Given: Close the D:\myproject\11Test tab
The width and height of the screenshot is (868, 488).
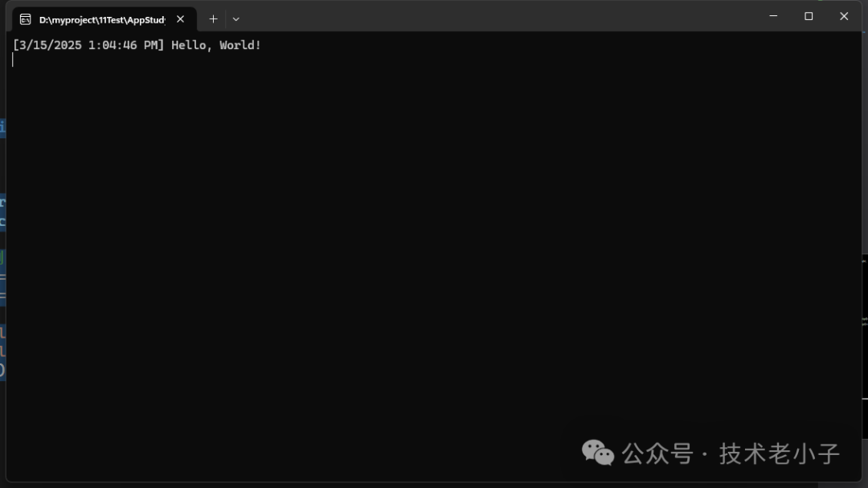Looking at the screenshot, I should [x=181, y=18].
